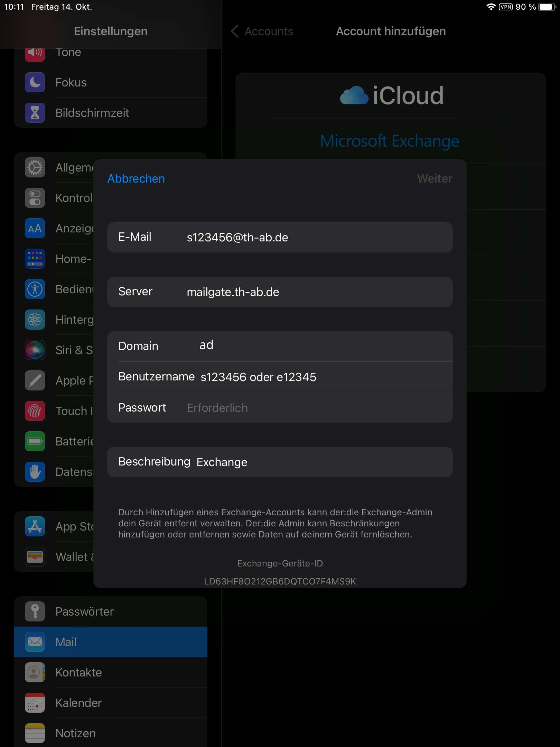The height and width of the screenshot is (747, 560).
Task: Tap the date Freitag 14. Okt.
Action: [x=62, y=7]
